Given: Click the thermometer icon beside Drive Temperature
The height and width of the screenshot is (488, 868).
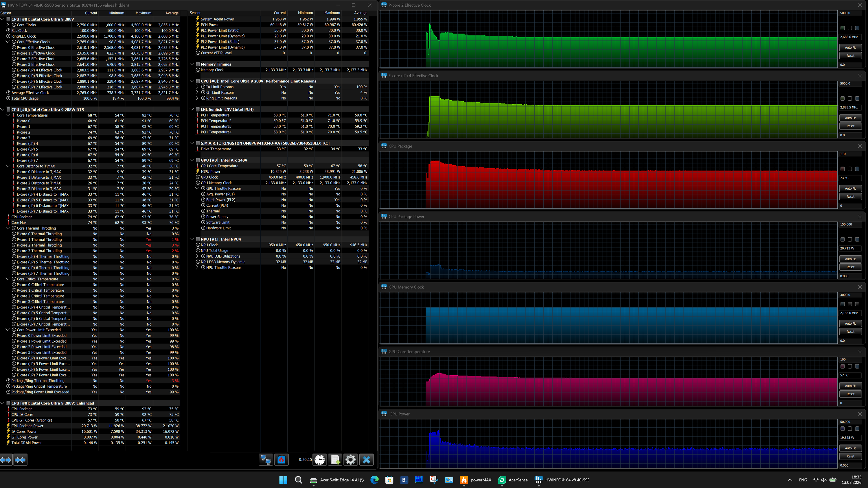Looking at the screenshot, I should click(x=197, y=149).
